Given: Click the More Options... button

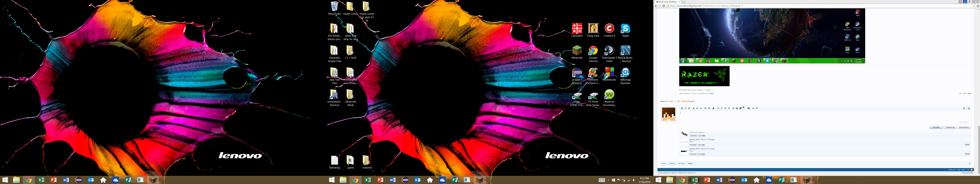Looking at the screenshot, I should 964,127.
